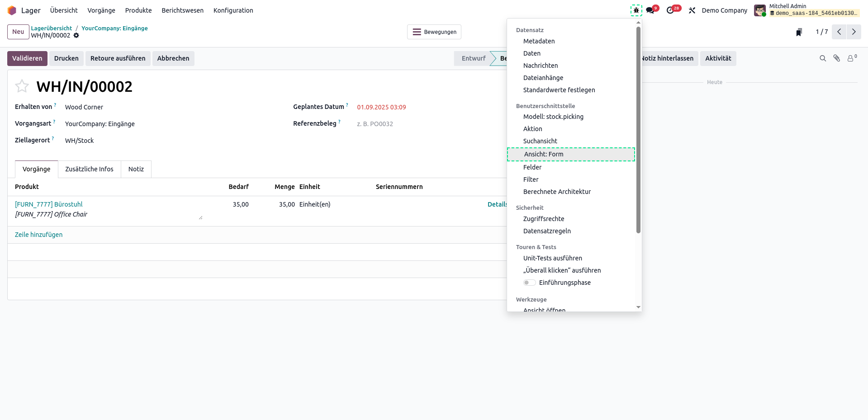The image size is (868, 420).
Task: Open the paperclip attachments icon
Action: tap(836, 58)
